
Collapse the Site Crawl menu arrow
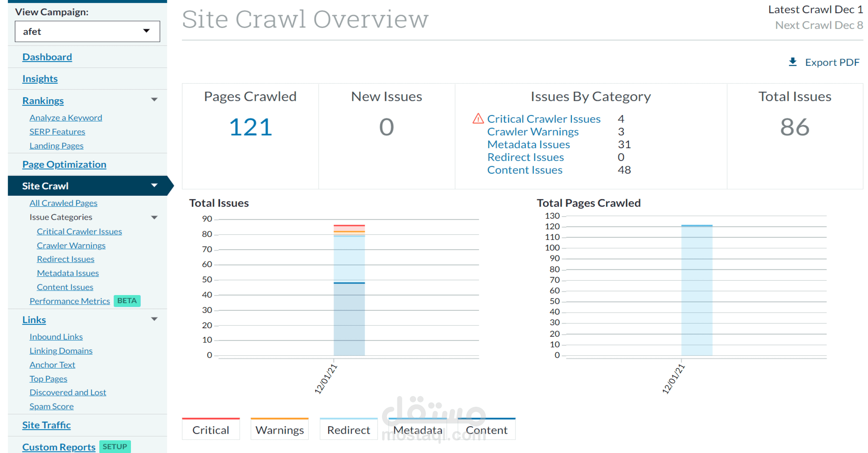[x=154, y=186]
